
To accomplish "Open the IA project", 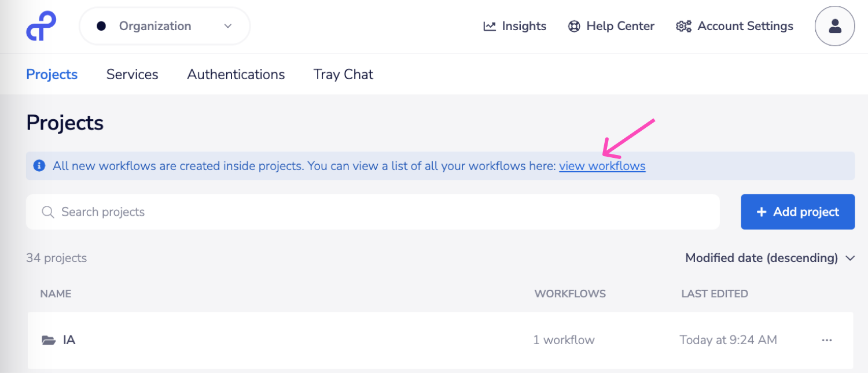I will (x=70, y=339).
